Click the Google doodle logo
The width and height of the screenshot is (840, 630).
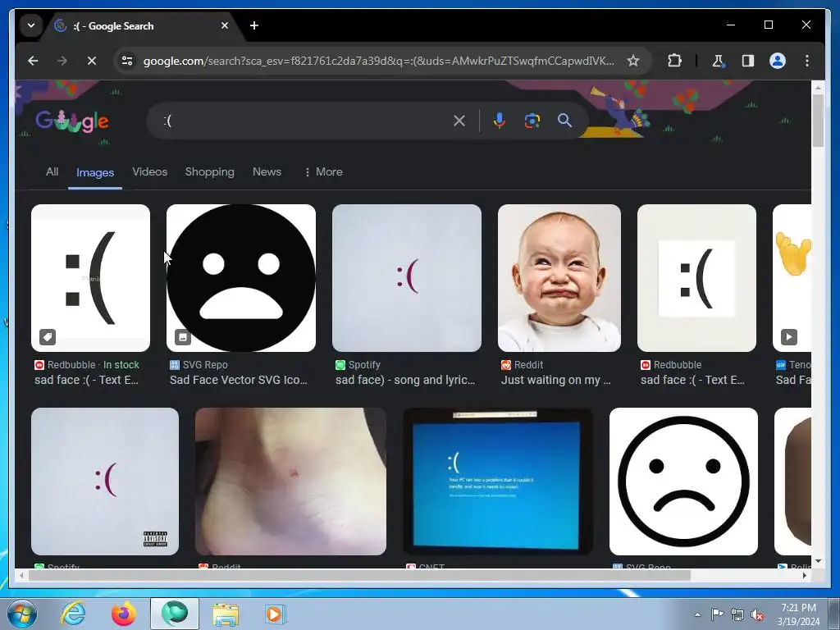(x=72, y=121)
